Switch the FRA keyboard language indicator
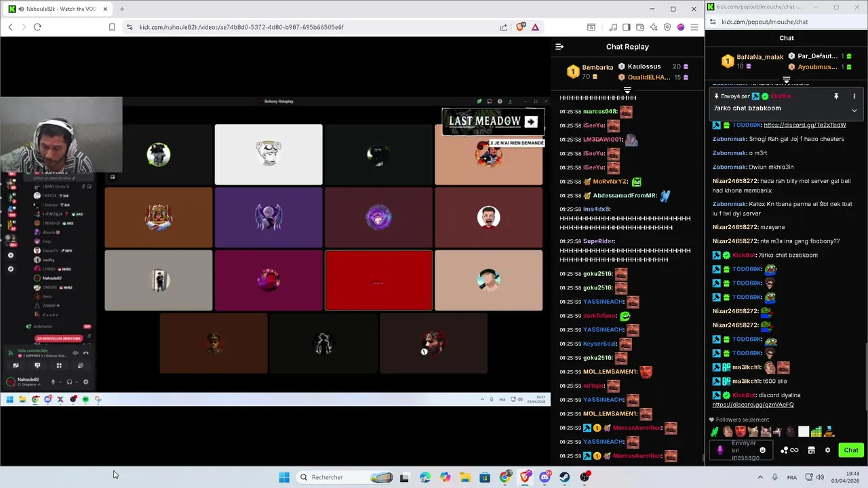Image resolution: width=868 pixels, height=488 pixels. point(792,477)
